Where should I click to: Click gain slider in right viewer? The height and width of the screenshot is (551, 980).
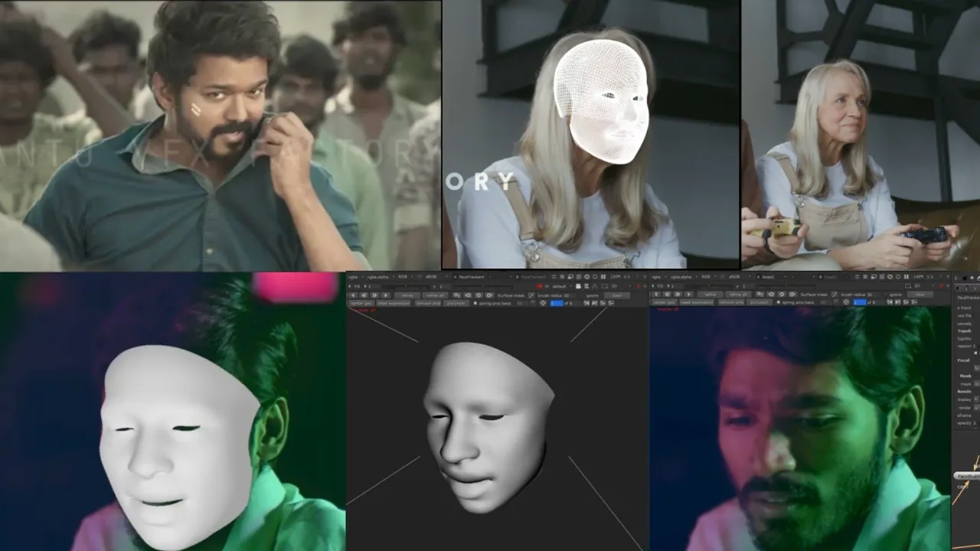709,286
